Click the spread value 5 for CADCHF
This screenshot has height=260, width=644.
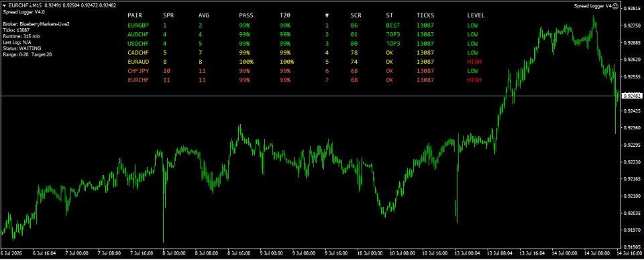165,52
